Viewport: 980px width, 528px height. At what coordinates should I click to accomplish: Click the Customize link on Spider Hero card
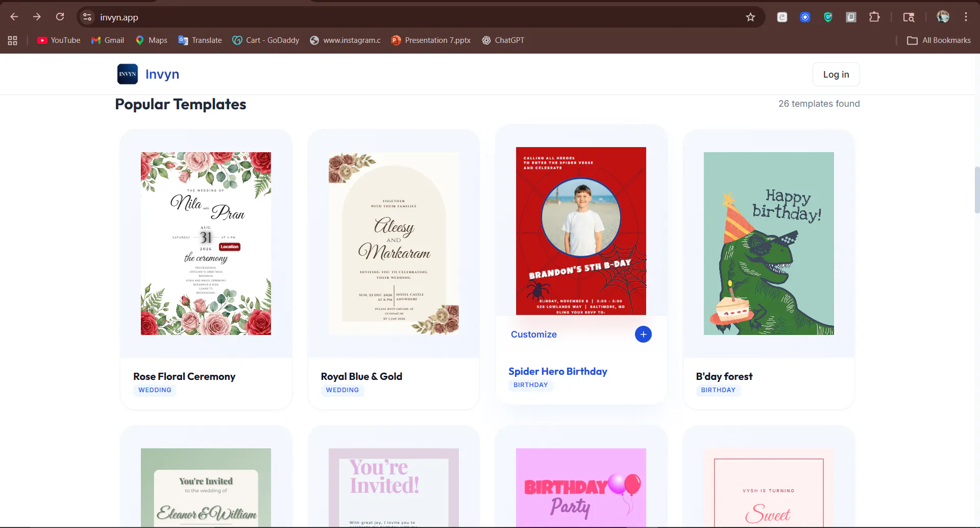(x=534, y=334)
